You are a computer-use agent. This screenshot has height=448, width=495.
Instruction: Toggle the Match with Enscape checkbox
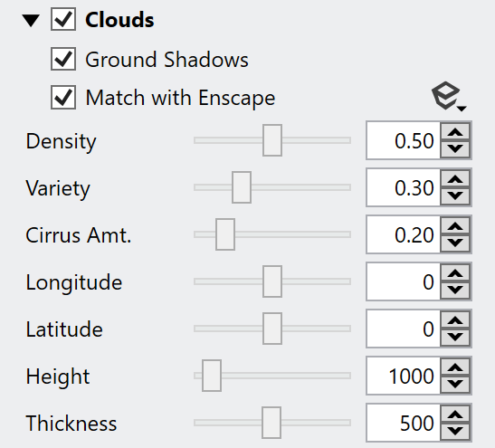coord(63,97)
